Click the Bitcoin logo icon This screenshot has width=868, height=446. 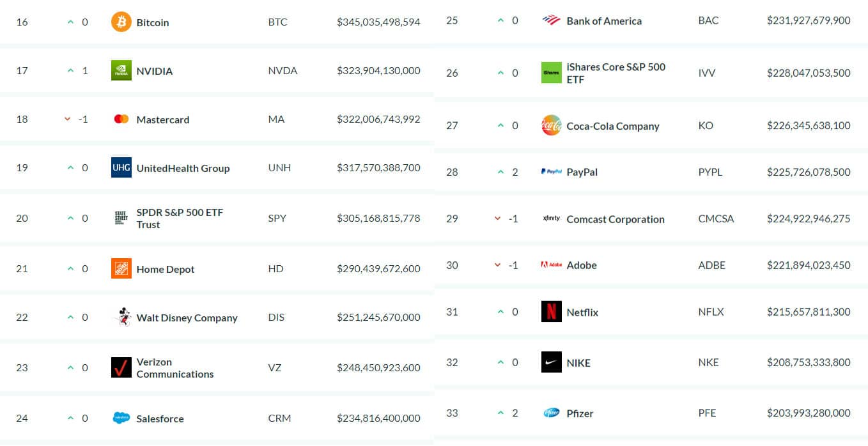(121, 22)
